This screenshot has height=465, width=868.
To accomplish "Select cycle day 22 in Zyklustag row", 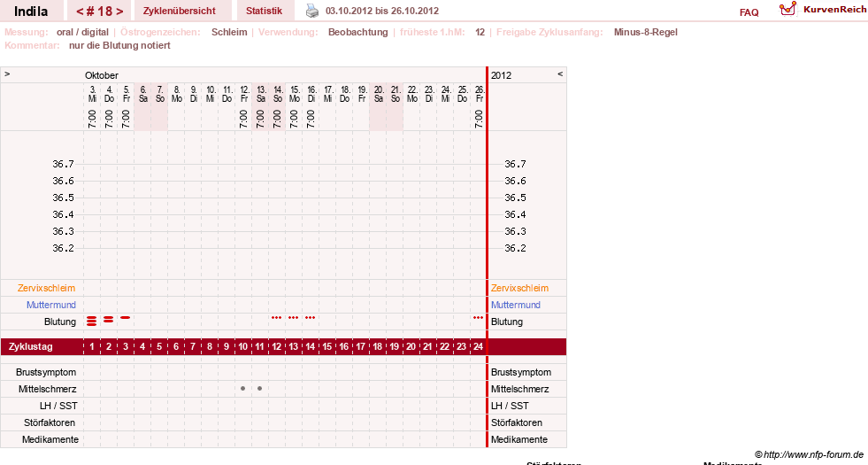I will click(444, 346).
